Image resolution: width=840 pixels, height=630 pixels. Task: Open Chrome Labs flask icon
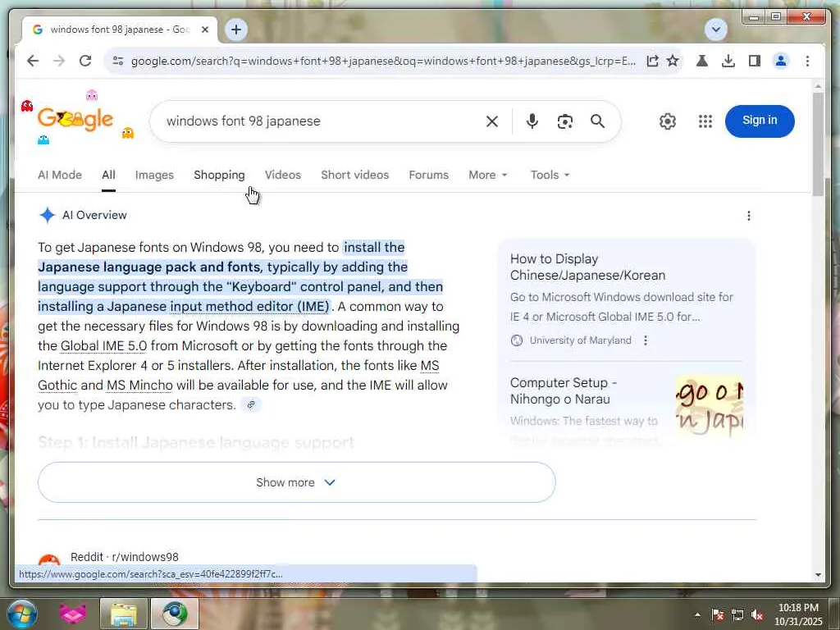[x=702, y=61]
